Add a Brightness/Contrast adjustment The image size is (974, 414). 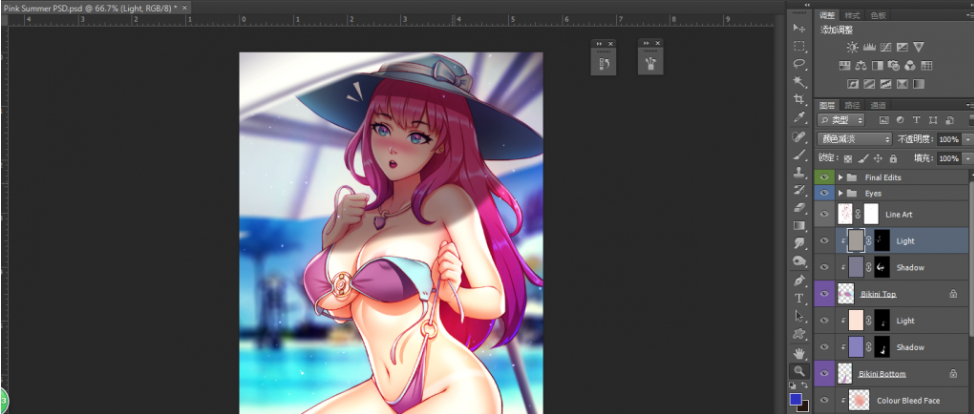click(x=852, y=47)
